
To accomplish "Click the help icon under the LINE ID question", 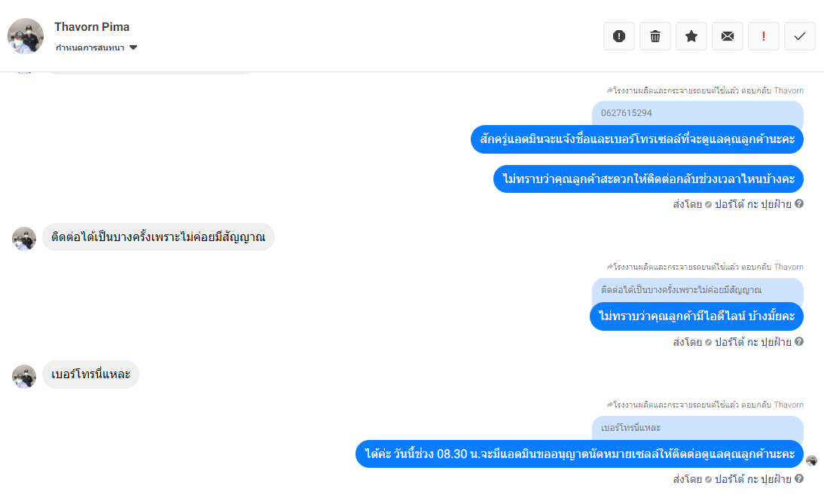I will (799, 341).
